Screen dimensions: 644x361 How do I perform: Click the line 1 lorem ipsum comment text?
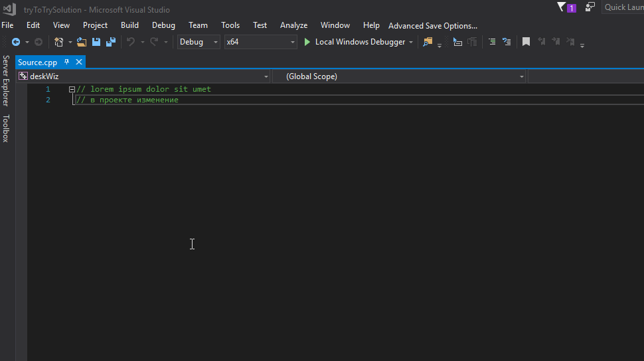[144, 89]
